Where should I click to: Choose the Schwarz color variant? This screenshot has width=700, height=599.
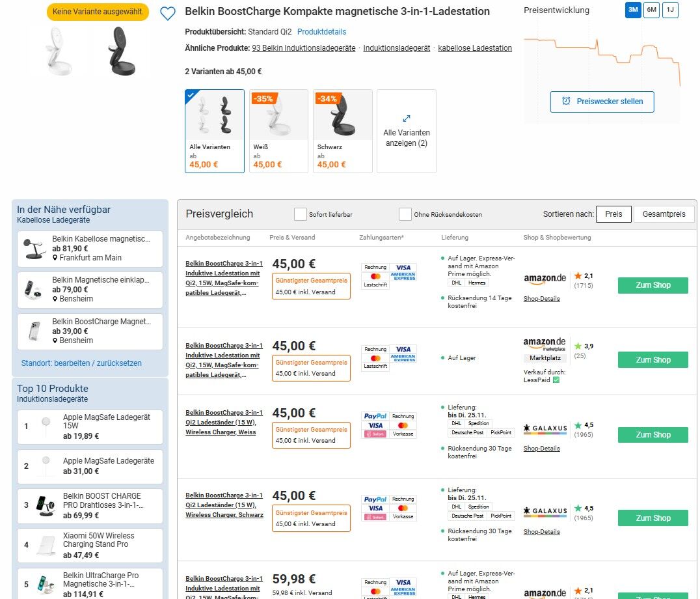(342, 131)
